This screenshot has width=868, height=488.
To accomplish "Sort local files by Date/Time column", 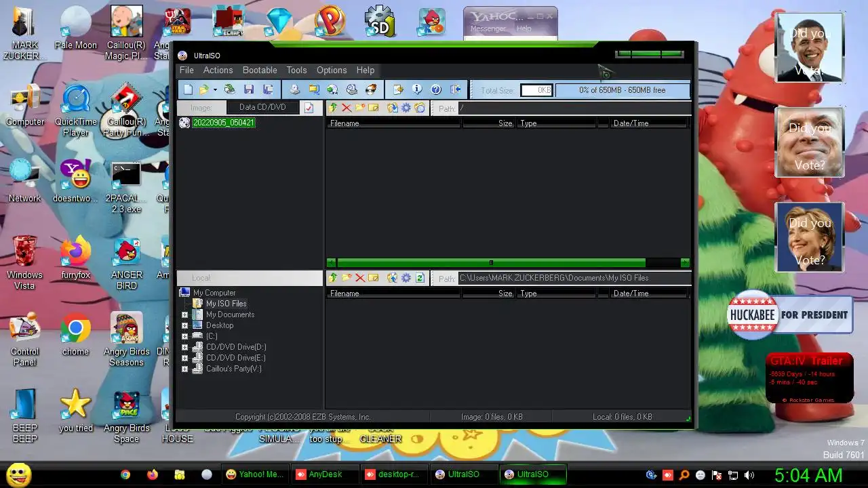I will tap(650, 293).
